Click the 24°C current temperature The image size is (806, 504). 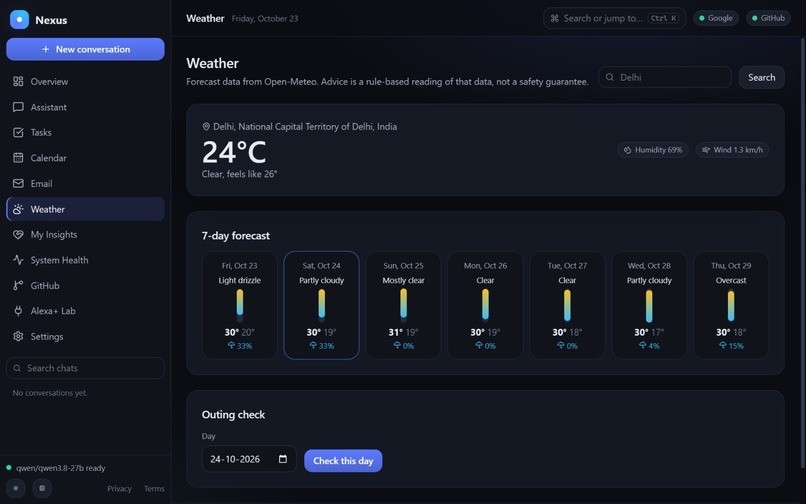pos(234,152)
